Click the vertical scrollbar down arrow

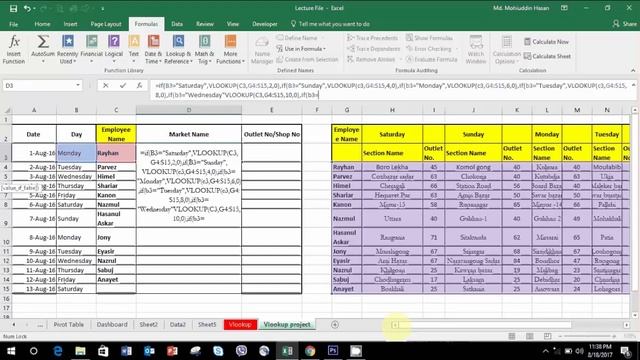[x=634, y=315]
